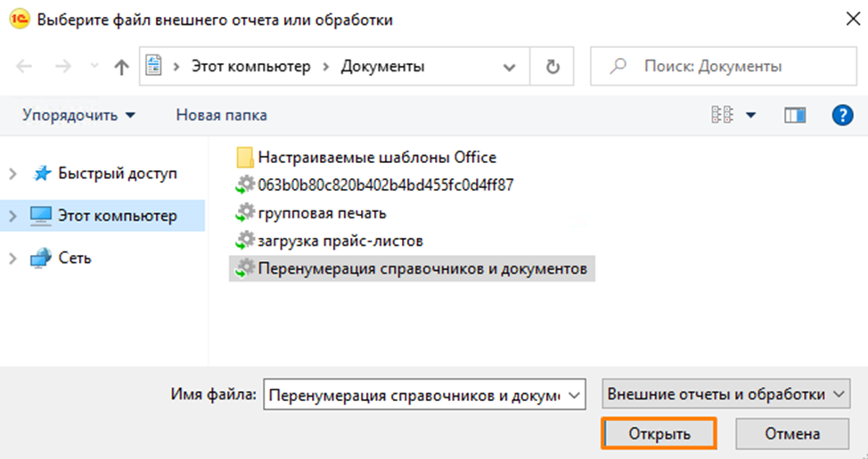This screenshot has width=868, height=459.
Task: Select the Настраиваемые шаблоны Office folder
Action: pyautogui.click(x=376, y=158)
